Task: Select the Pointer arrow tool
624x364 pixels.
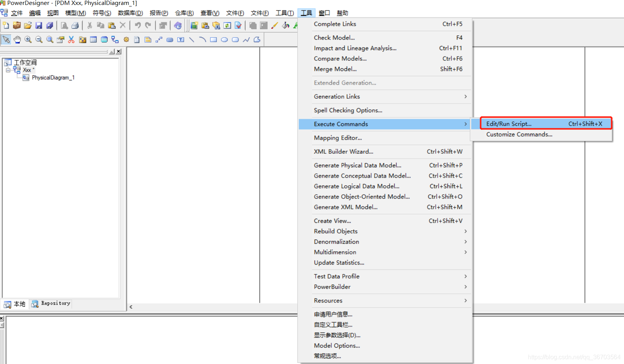Action: tap(6, 39)
